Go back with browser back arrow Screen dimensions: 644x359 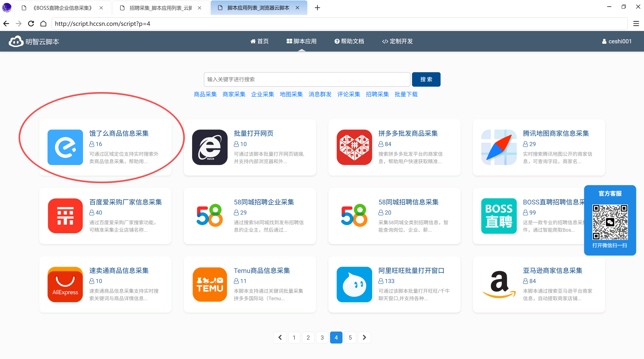click(x=6, y=24)
